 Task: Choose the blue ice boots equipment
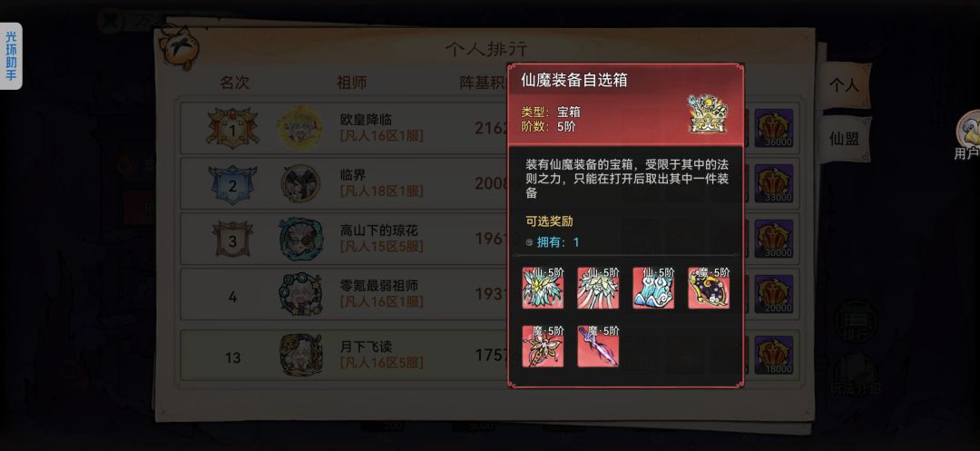coord(653,288)
